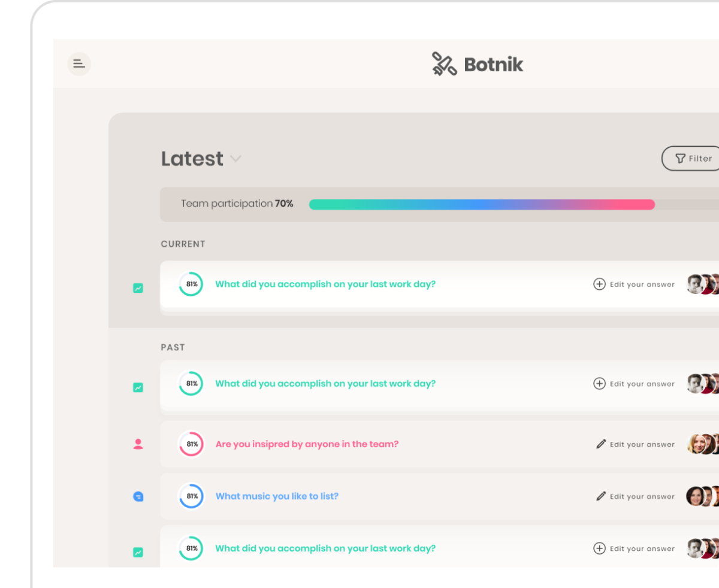Expand the Latest dropdown chevron
Image resolution: width=719 pixels, height=588 pixels.
(x=236, y=159)
